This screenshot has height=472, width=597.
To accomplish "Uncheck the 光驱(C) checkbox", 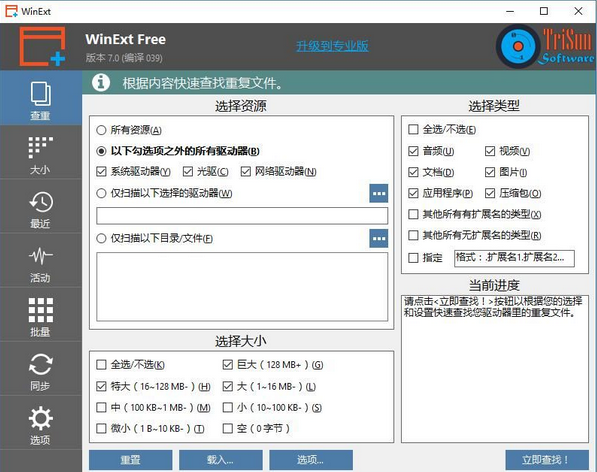I will (188, 172).
